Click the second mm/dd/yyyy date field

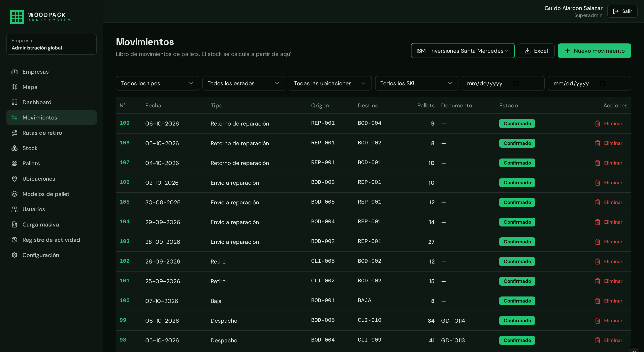coord(589,83)
